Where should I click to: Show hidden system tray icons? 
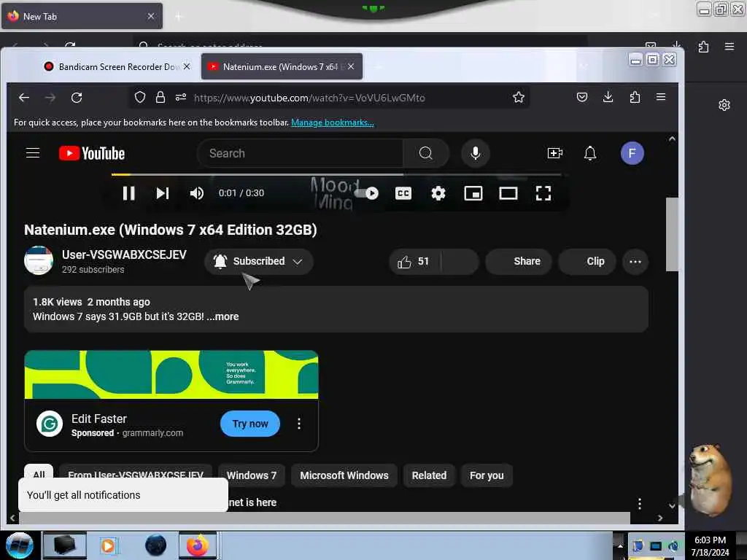pos(620,545)
